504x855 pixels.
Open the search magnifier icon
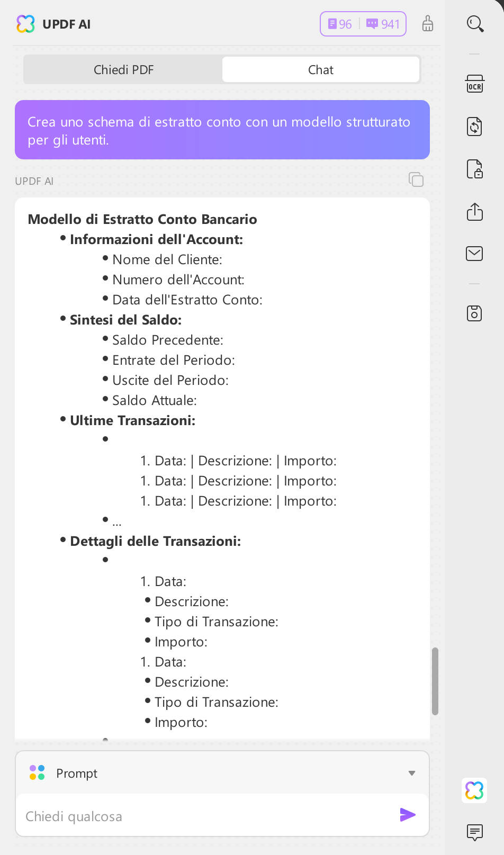pyautogui.click(x=475, y=24)
